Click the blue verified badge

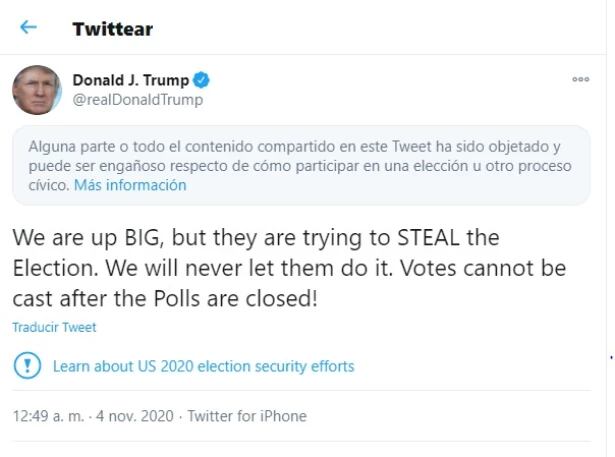coord(201,81)
